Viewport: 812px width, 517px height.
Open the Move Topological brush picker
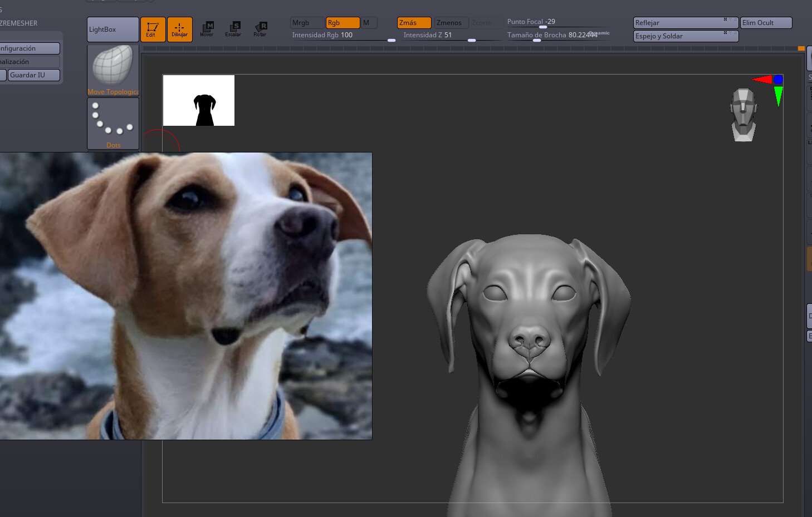tap(113, 70)
